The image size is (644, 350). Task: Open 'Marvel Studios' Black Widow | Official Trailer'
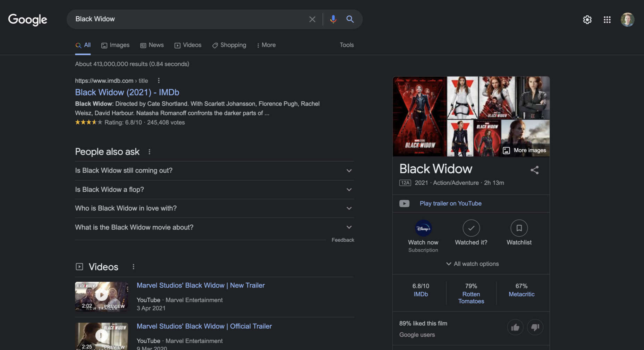(x=204, y=326)
